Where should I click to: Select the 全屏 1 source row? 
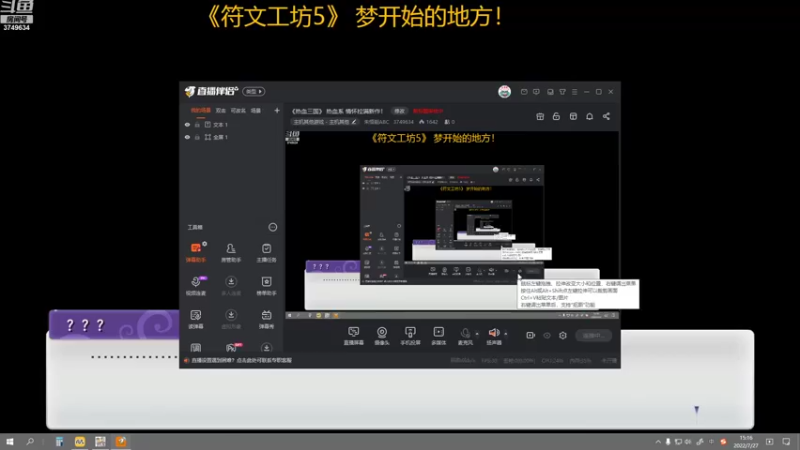[231, 137]
